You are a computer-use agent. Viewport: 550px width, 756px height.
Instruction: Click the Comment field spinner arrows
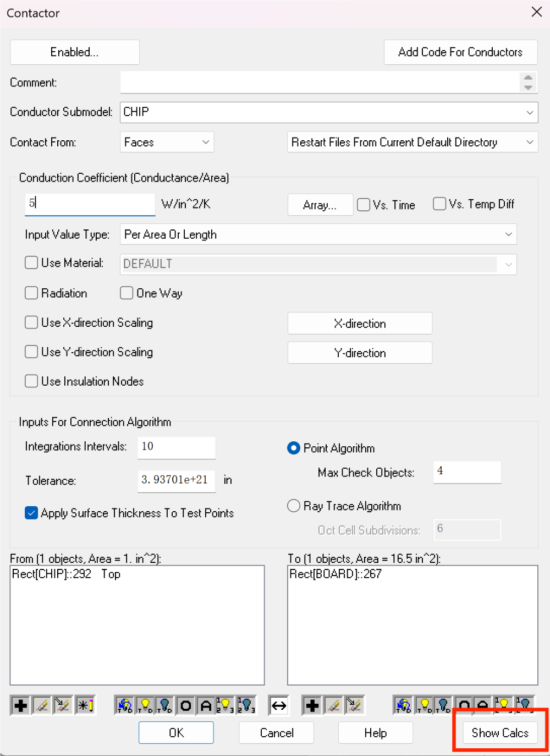528,83
